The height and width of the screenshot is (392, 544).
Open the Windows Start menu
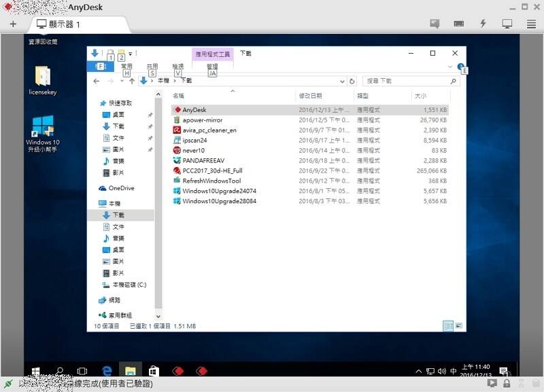pos(36,371)
